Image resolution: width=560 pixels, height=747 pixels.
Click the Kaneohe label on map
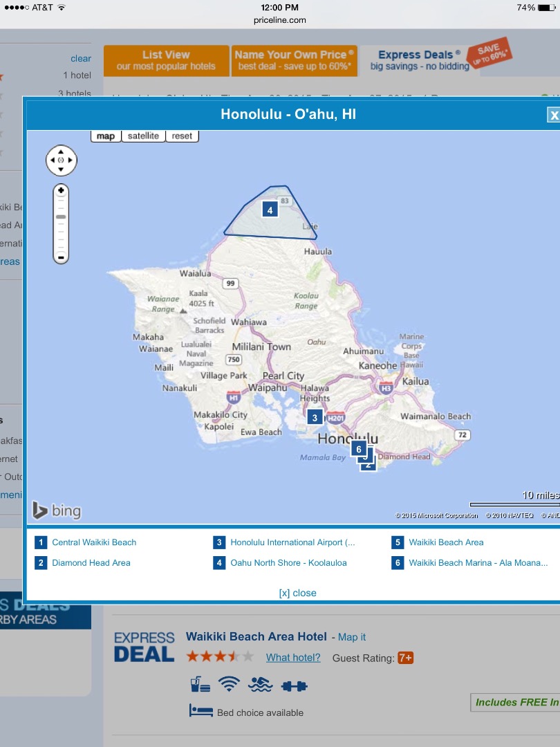tap(377, 365)
